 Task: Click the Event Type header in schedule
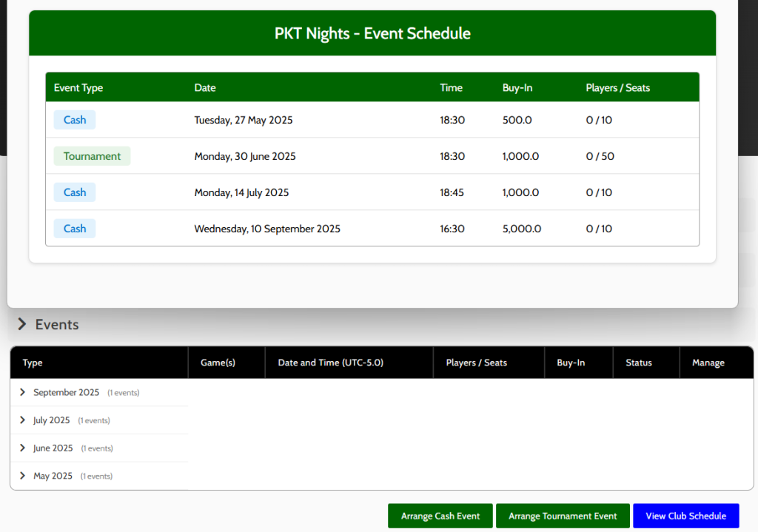[78, 88]
